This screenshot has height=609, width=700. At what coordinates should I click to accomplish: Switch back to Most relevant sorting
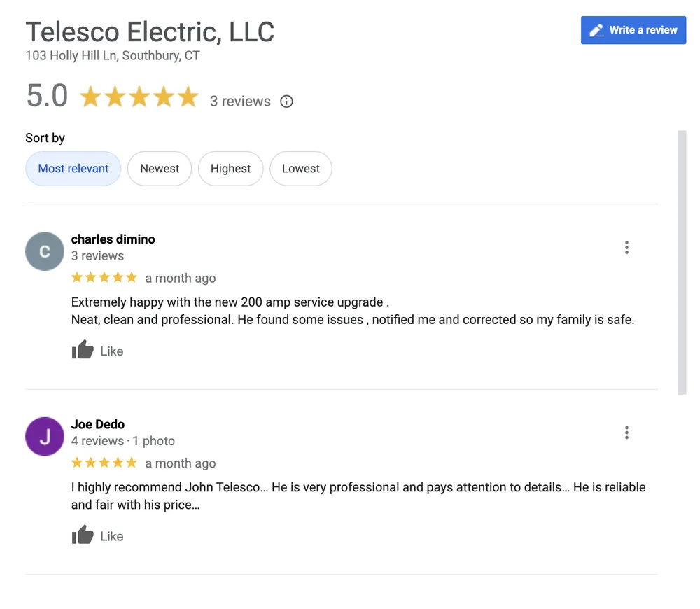pos(73,168)
